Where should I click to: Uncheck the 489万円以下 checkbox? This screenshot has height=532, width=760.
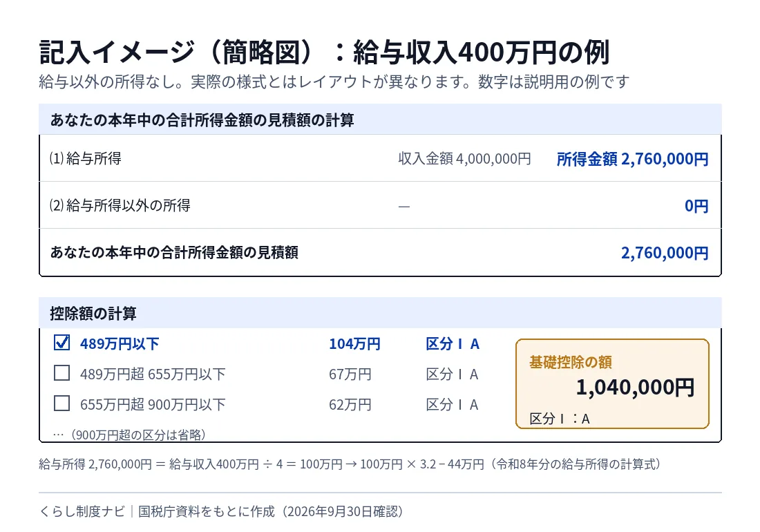point(61,343)
